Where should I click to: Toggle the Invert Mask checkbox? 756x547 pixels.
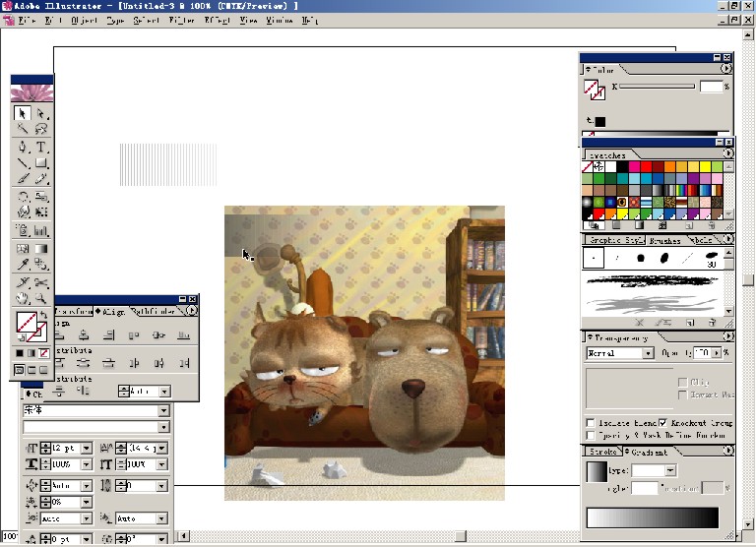click(682, 395)
